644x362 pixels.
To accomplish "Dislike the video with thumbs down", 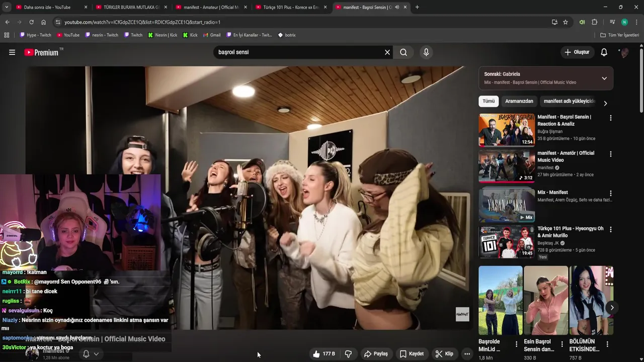I will click(348, 354).
